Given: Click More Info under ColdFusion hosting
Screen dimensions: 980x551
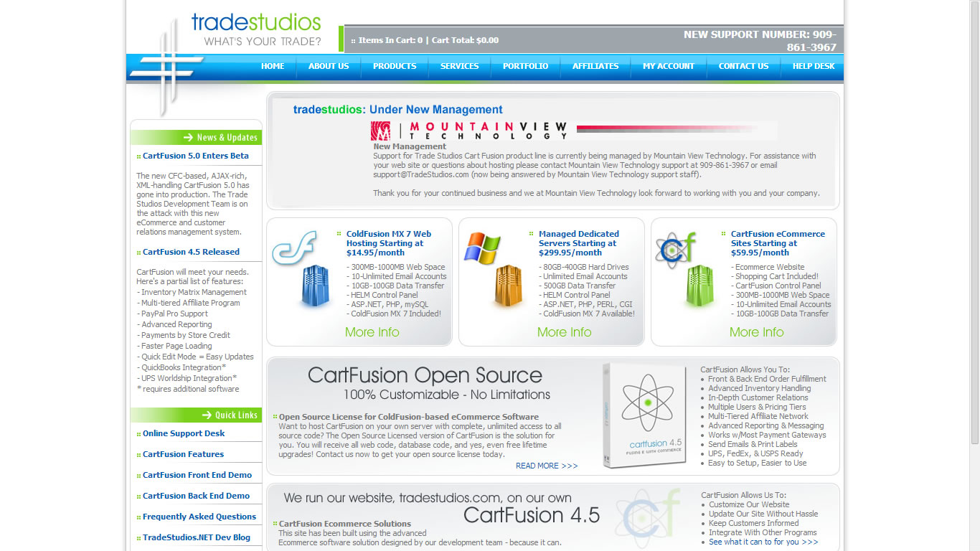Looking at the screenshot, I should click(x=372, y=332).
